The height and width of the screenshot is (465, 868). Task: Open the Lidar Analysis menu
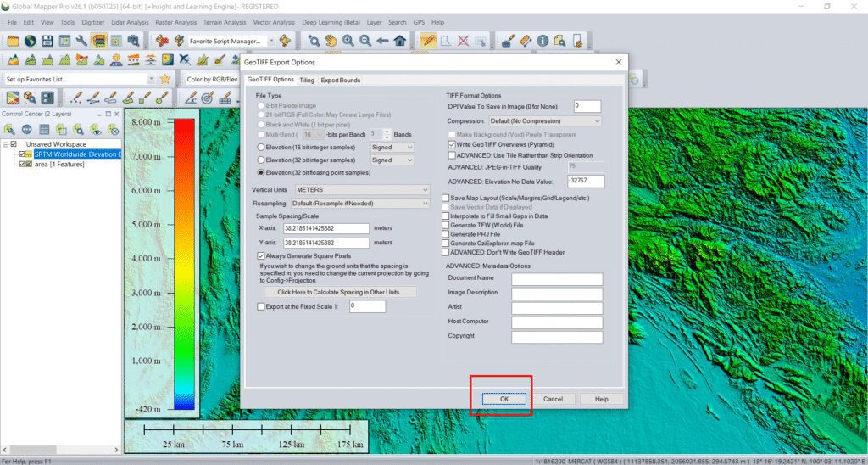click(x=130, y=23)
